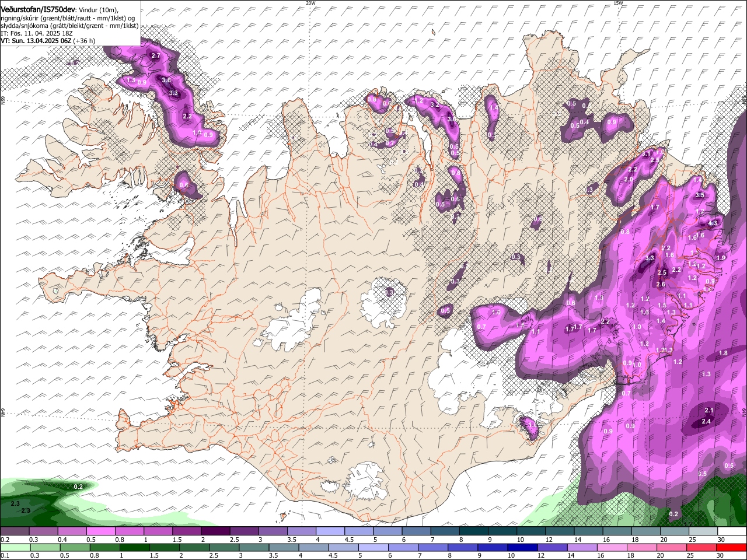Viewport: 747px width, 560px height.
Task: Select the light grey 25–30 snow scale swatch
Action: point(703,532)
